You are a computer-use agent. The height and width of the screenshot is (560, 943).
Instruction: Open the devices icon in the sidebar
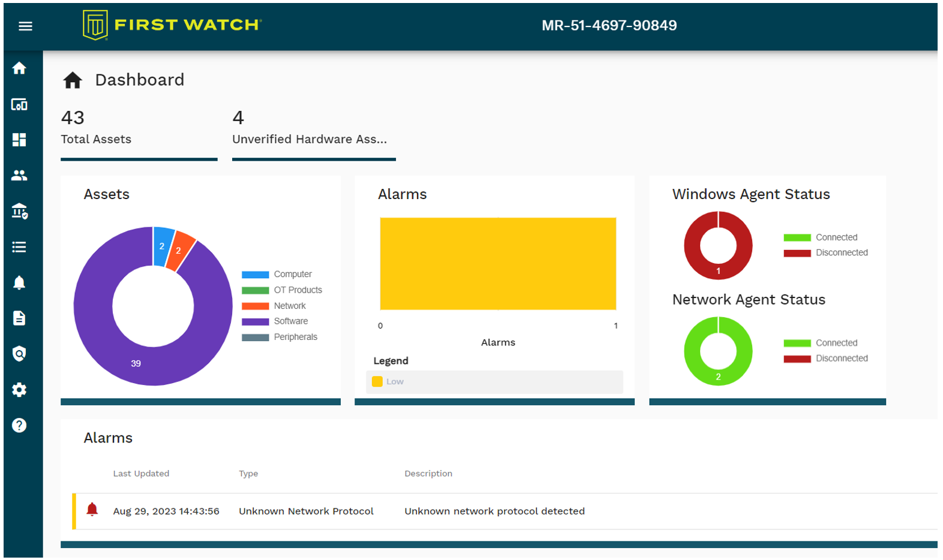19,104
